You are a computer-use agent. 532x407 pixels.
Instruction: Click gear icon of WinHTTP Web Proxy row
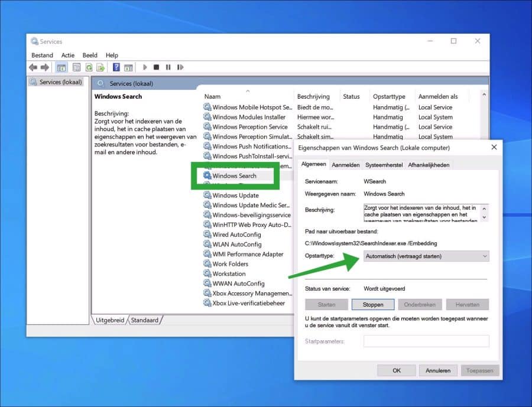tap(207, 224)
